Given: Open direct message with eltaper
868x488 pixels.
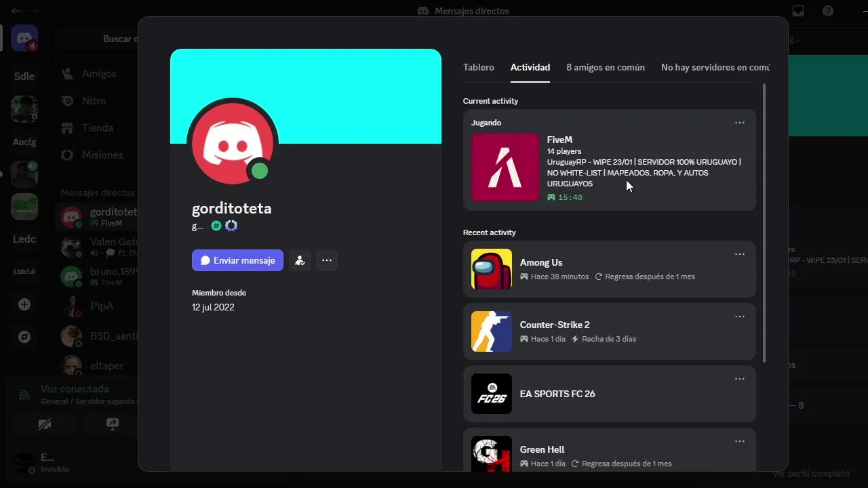Looking at the screenshot, I should pos(97,366).
